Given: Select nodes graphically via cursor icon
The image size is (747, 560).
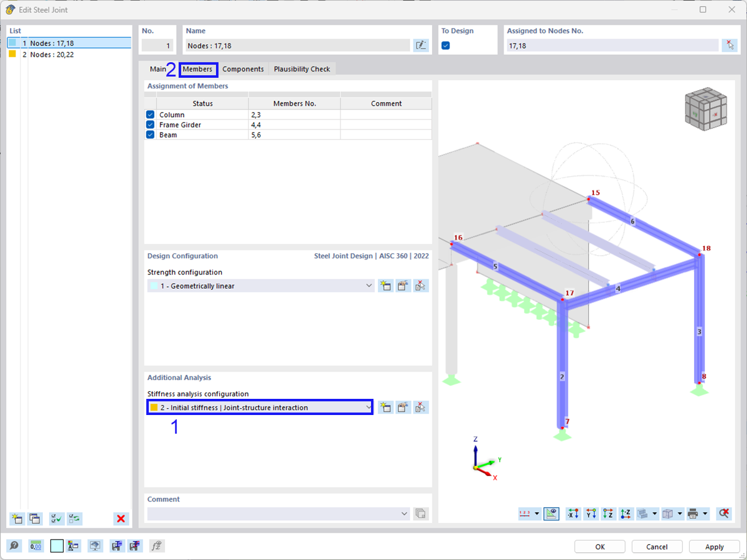Looking at the screenshot, I should [730, 45].
